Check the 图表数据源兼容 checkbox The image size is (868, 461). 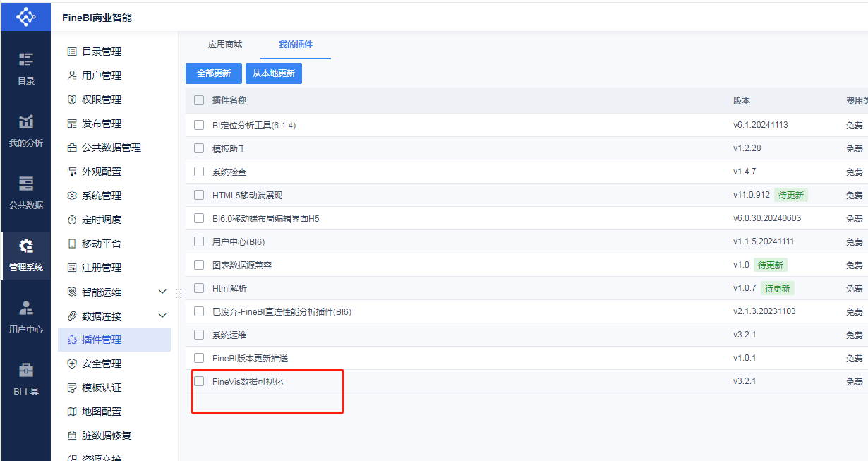tap(199, 265)
